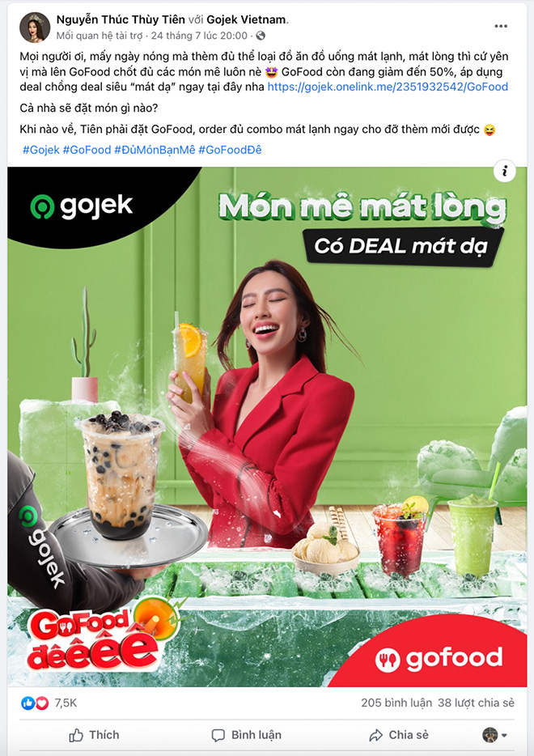Screen dimensions: 534x756
Task: Click the globe public-visibility icon
Action: pos(261,36)
